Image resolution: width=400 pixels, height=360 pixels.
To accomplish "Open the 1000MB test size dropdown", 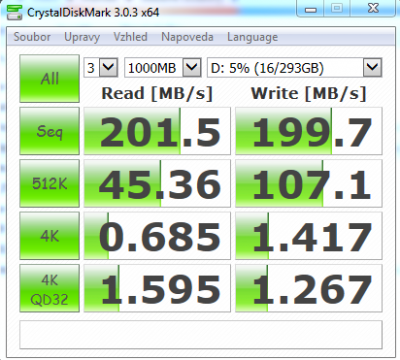I will pyautogui.click(x=163, y=68).
